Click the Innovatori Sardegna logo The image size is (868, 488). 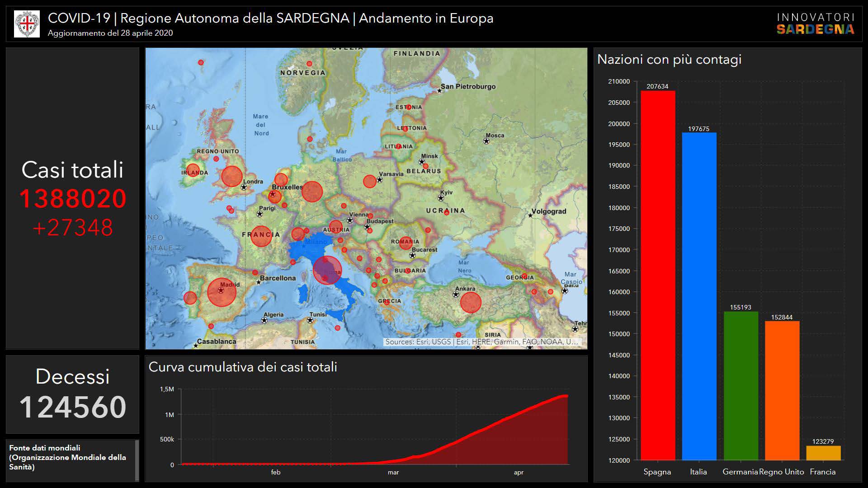(x=815, y=24)
